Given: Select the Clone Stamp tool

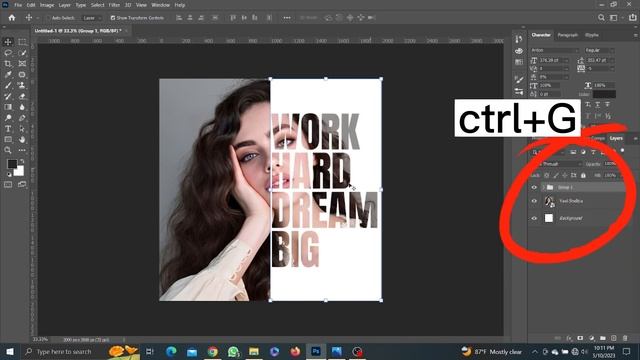Looking at the screenshot, I should point(22,85).
